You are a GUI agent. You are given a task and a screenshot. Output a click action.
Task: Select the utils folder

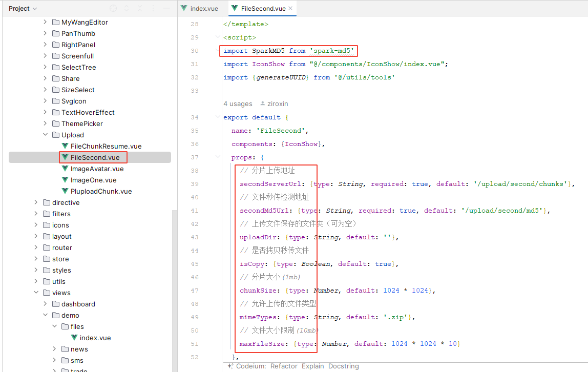[x=58, y=281]
